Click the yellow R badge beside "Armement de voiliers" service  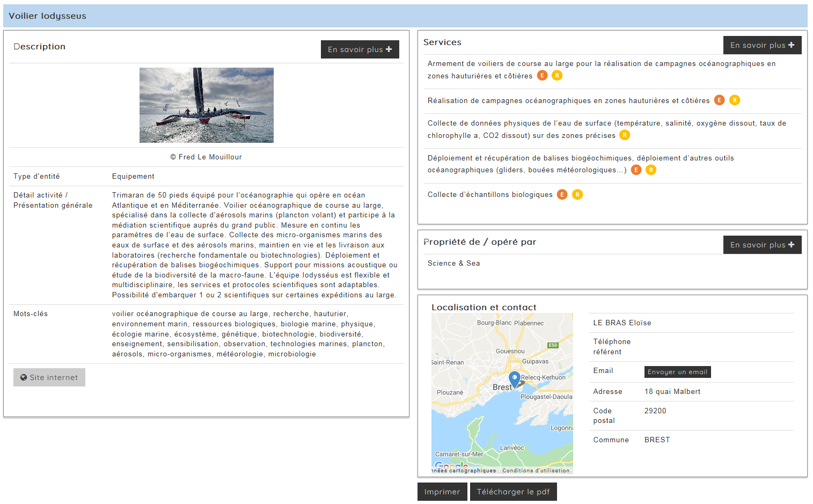(558, 76)
